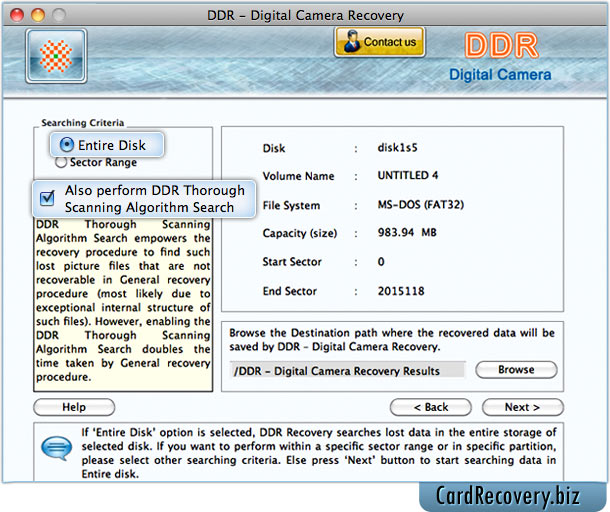Click the End Sector label
610x512 pixels.
289,291
